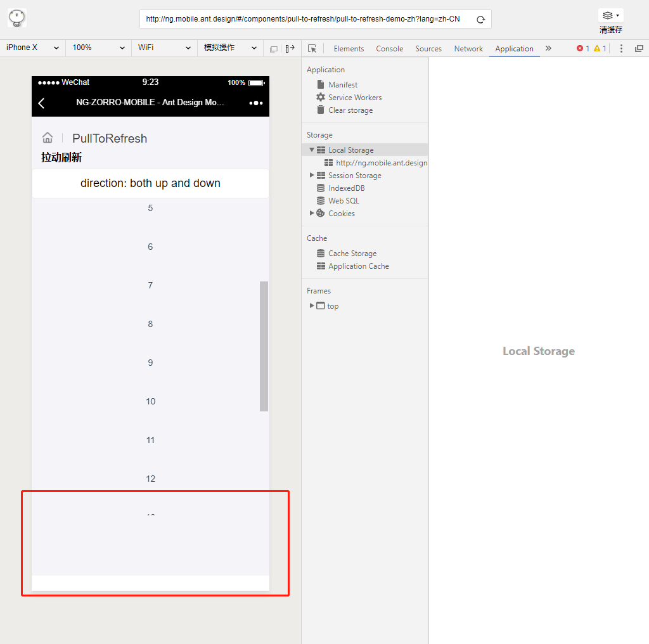Tap the back arrow in WeChat header
Image resolution: width=649 pixels, height=644 pixels.
click(x=41, y=103)
